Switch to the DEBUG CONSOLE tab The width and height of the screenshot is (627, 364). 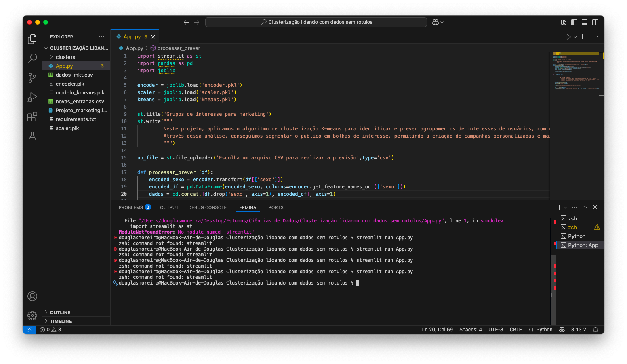point(207,207)
